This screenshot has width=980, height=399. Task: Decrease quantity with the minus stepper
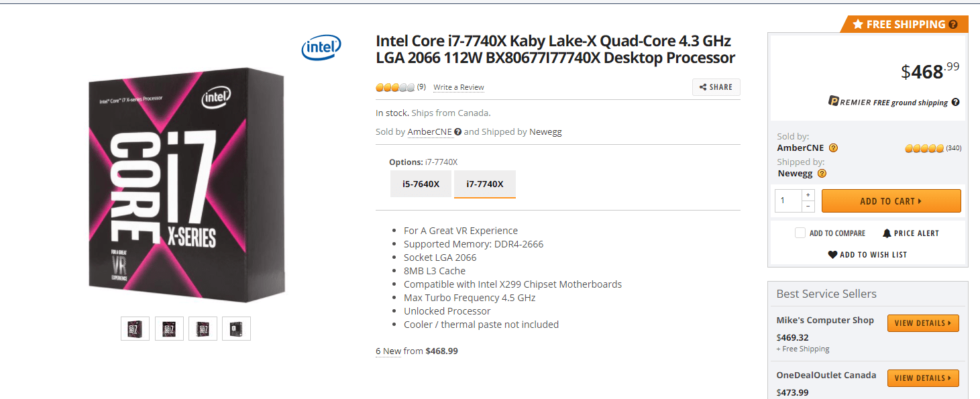click(x=808, y=206)
